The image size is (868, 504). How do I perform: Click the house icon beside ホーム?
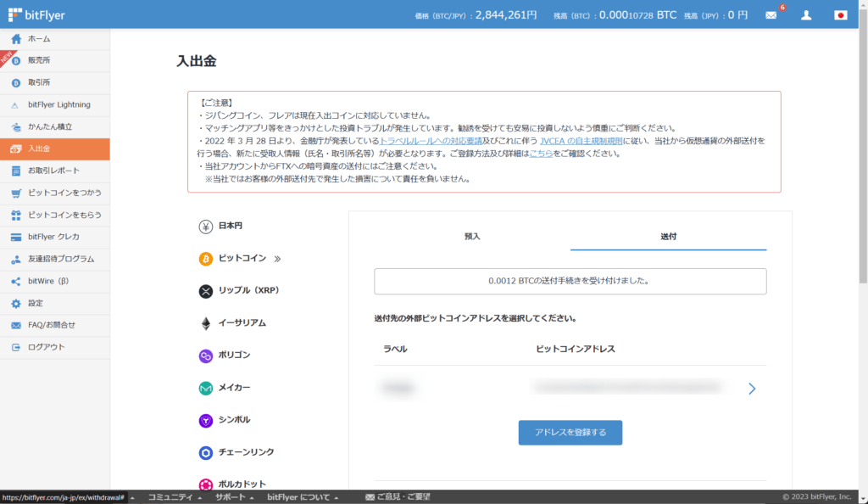16,39
